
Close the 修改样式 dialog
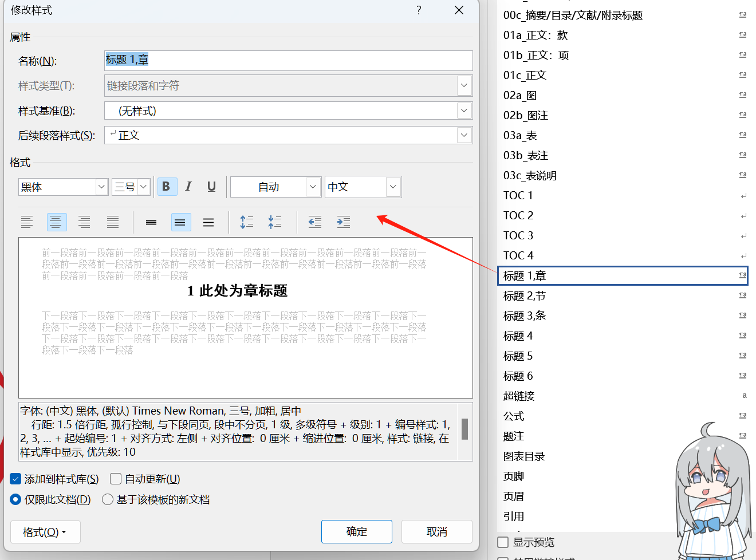tap(459, 10)
